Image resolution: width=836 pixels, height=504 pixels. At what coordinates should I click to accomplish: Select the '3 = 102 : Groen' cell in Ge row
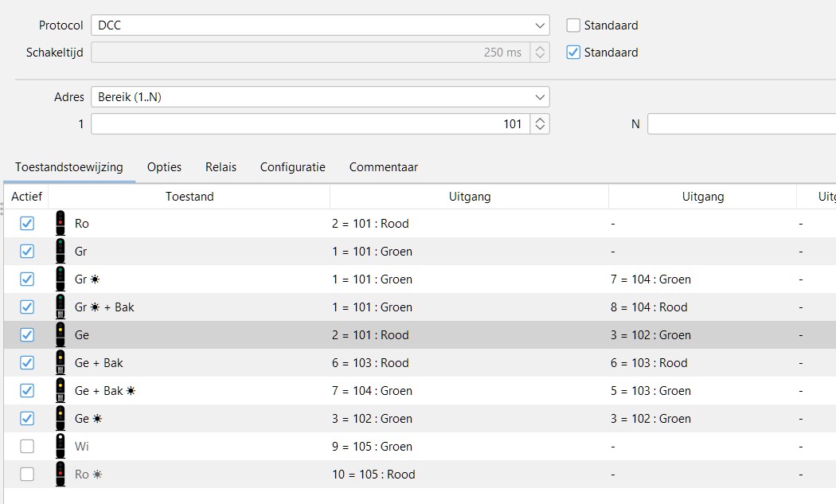click(650, 335)
